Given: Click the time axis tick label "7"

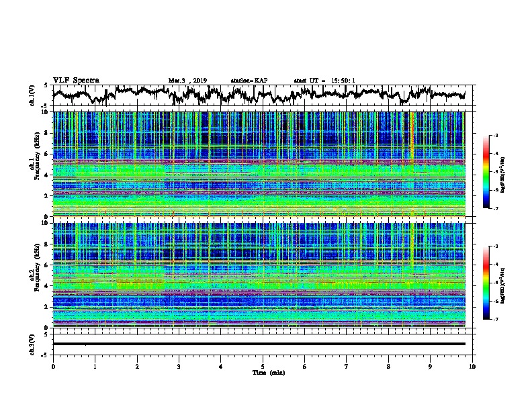Looking at the screenshot, I should pos(347,367).
